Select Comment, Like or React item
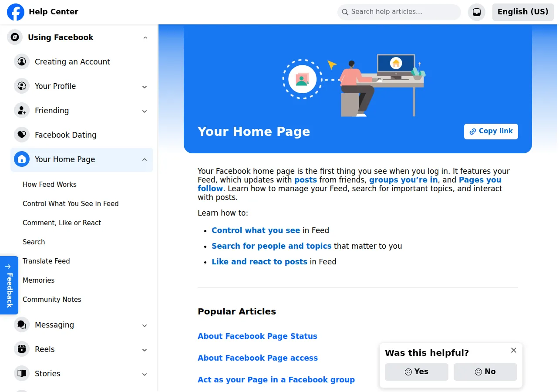The height and width of the screenshot is (392, 559). 62,223
